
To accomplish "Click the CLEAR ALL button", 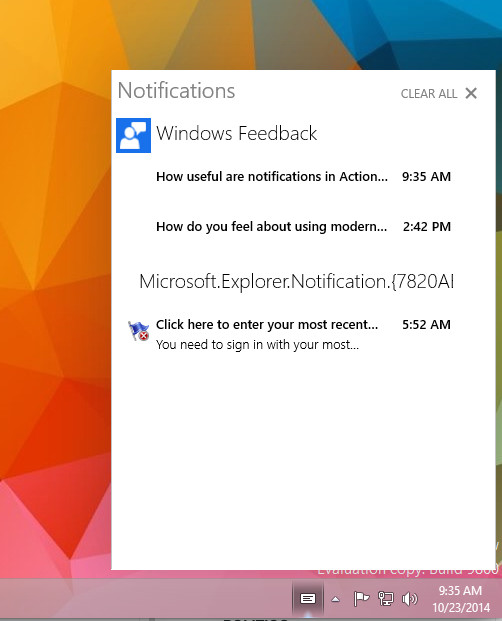I will 429,94.
